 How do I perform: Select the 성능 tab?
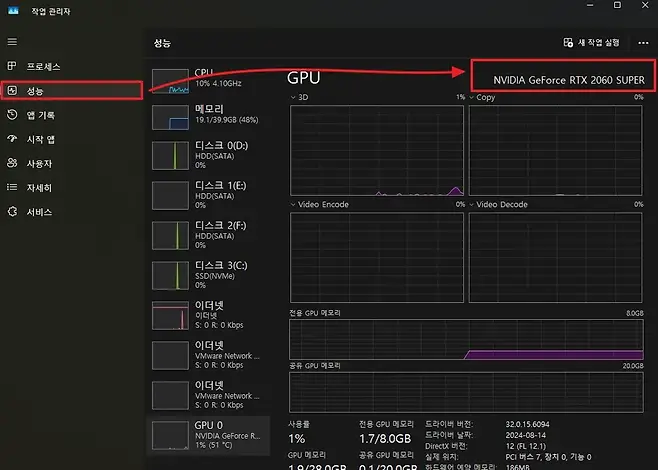tap(71, 91)
